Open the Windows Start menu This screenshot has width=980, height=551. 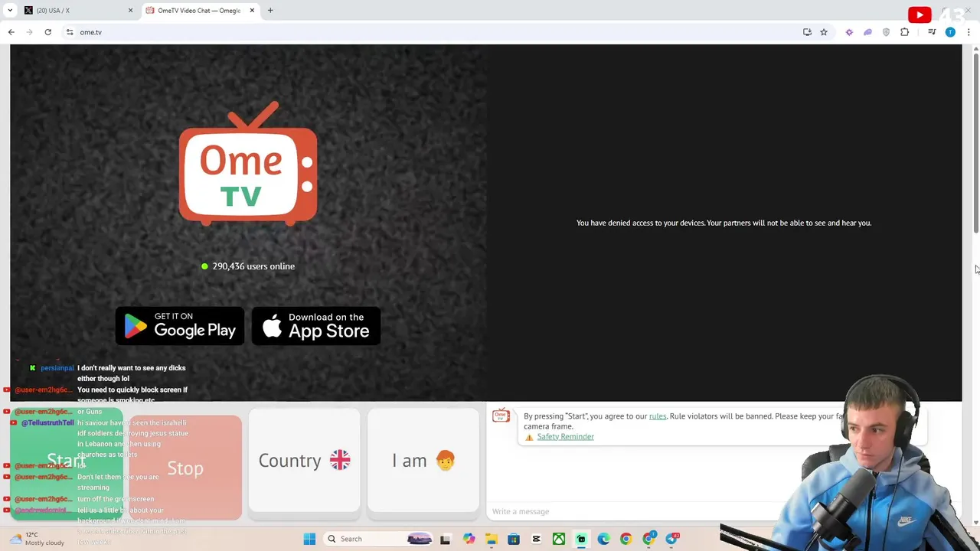tap(309, 539)
